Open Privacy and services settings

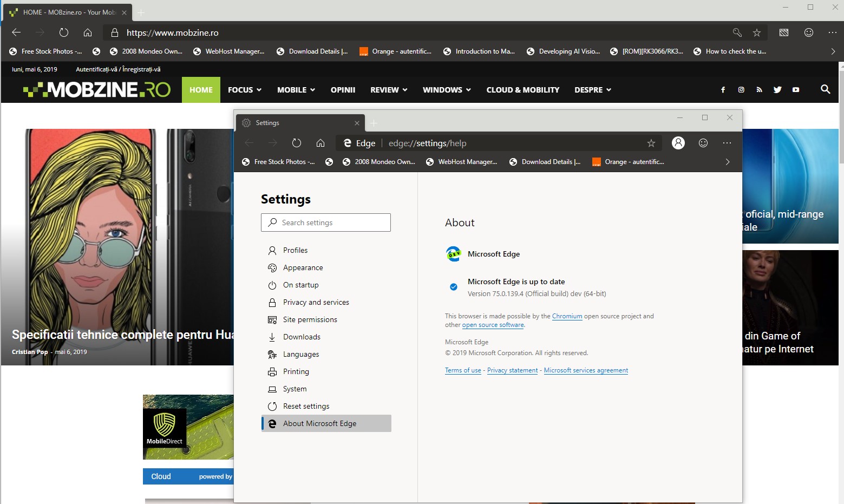[326, 302]
